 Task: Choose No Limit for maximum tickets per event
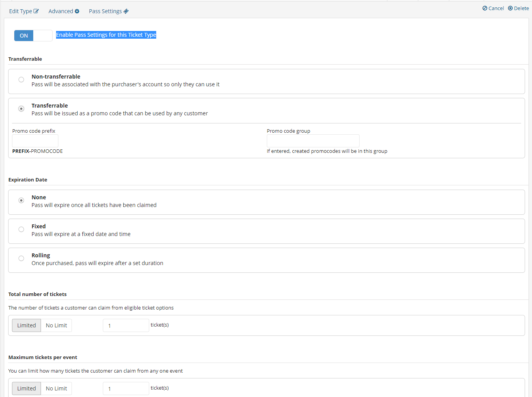point(56,388)
